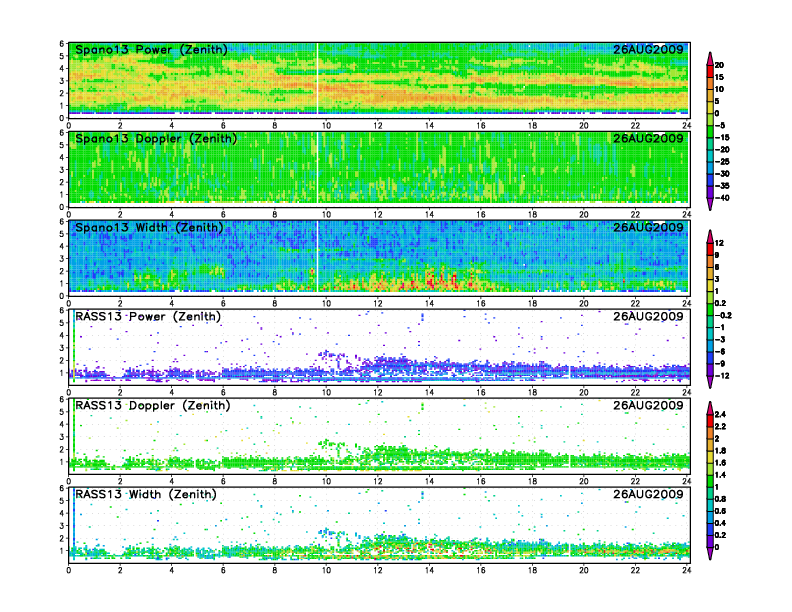Click the 26AUG2009 date in Spano13 Power panel
The image size is (792, 612).
(648, 49)
